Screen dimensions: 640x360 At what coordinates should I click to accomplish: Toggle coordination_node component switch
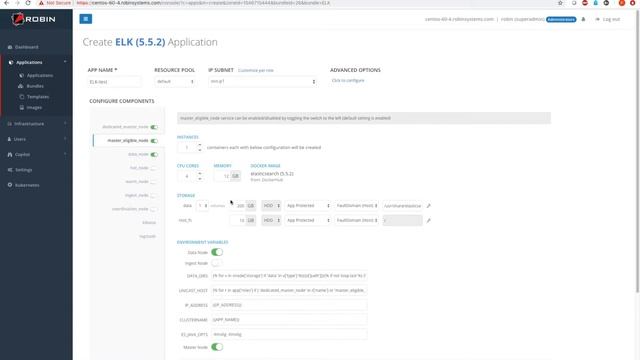click(154, 209)
